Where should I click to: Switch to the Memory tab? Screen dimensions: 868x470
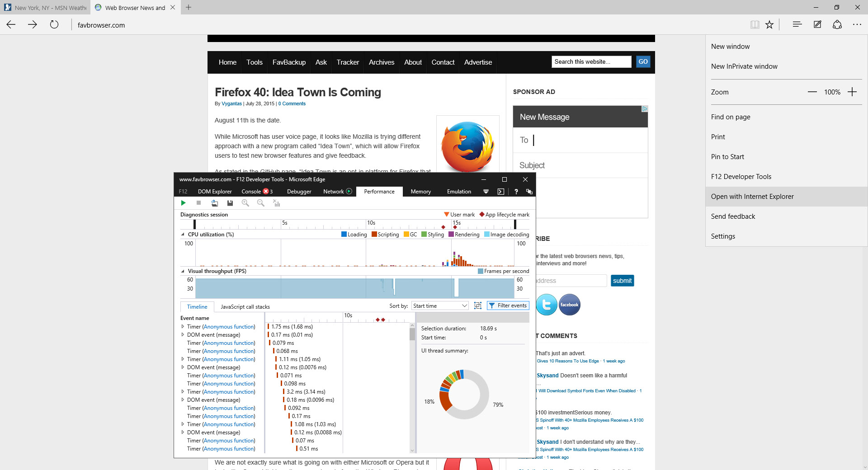tap(420, 192)
